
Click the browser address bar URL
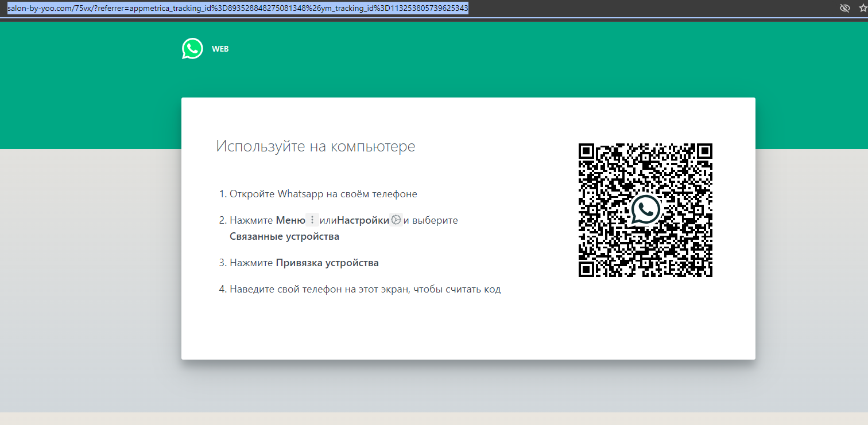click(238, 8)
